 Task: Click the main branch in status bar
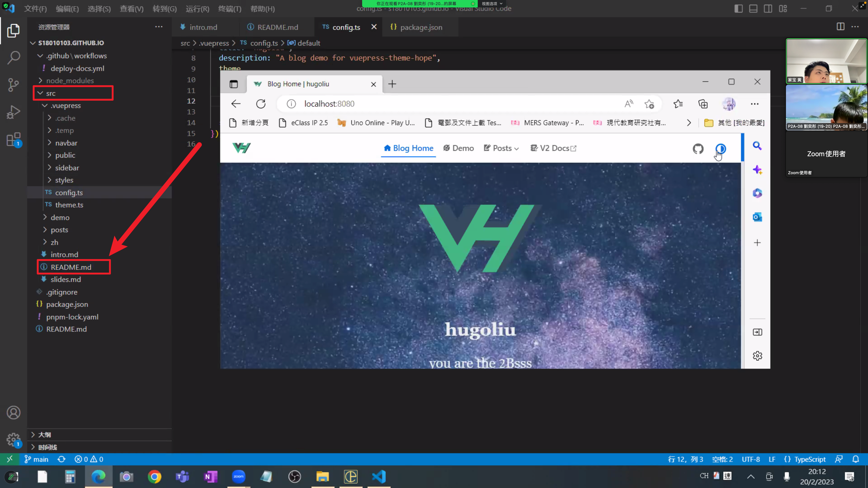tap(36, 459)
